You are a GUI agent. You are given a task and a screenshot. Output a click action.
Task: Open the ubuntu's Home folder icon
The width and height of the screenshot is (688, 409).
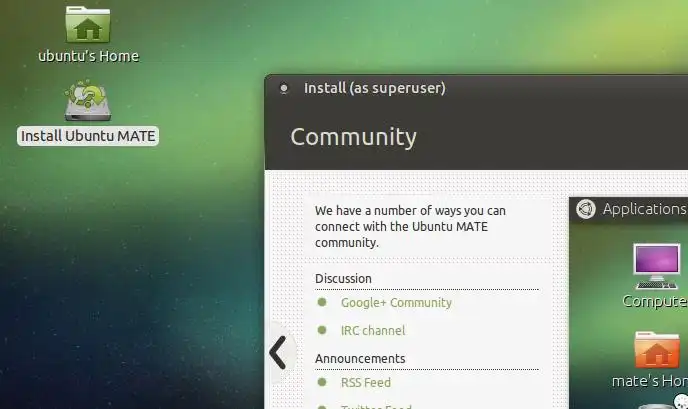point(88,25)
